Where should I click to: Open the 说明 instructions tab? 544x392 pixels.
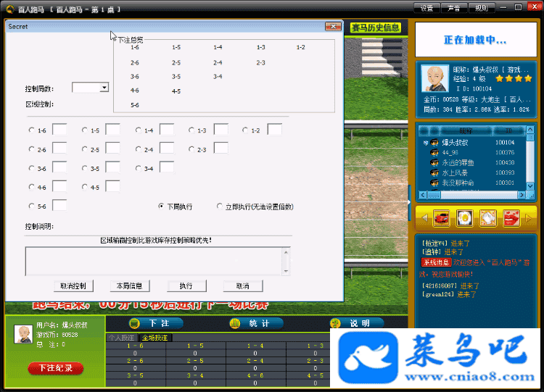[357, 323]
